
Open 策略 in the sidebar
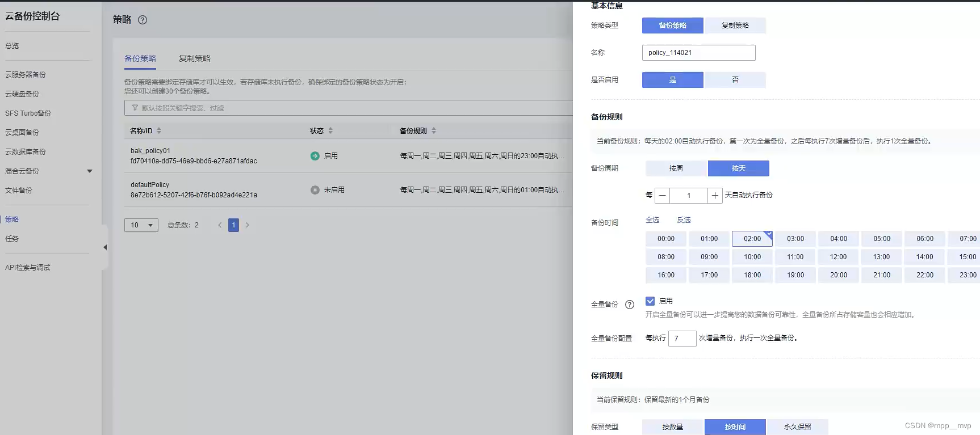tap(12, 219)
